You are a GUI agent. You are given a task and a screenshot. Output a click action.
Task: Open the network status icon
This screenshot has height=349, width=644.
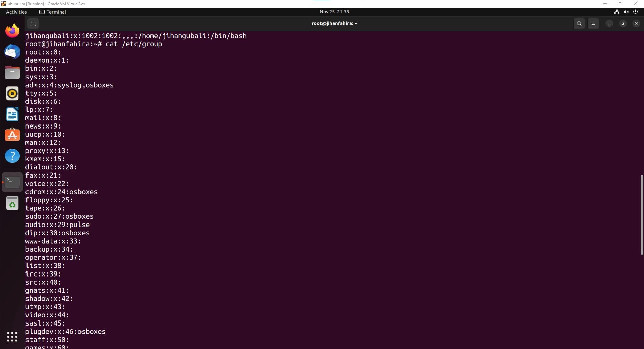tap(616, 12)
